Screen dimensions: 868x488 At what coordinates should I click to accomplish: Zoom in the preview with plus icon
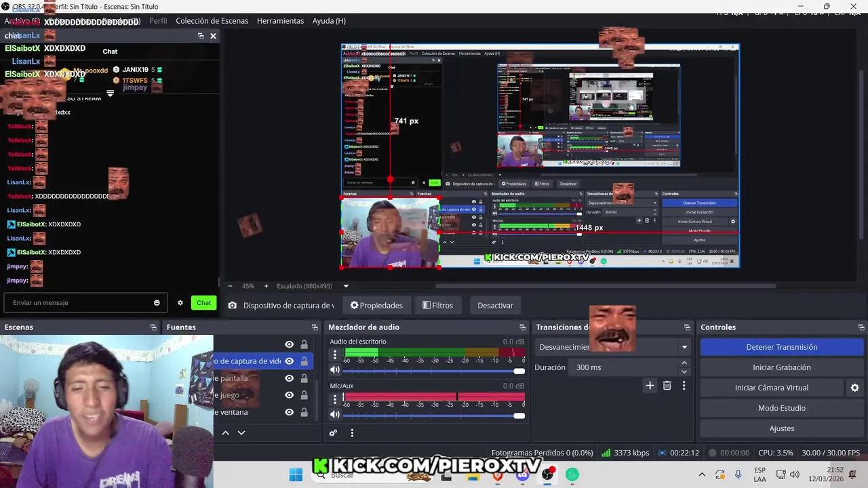266,286
